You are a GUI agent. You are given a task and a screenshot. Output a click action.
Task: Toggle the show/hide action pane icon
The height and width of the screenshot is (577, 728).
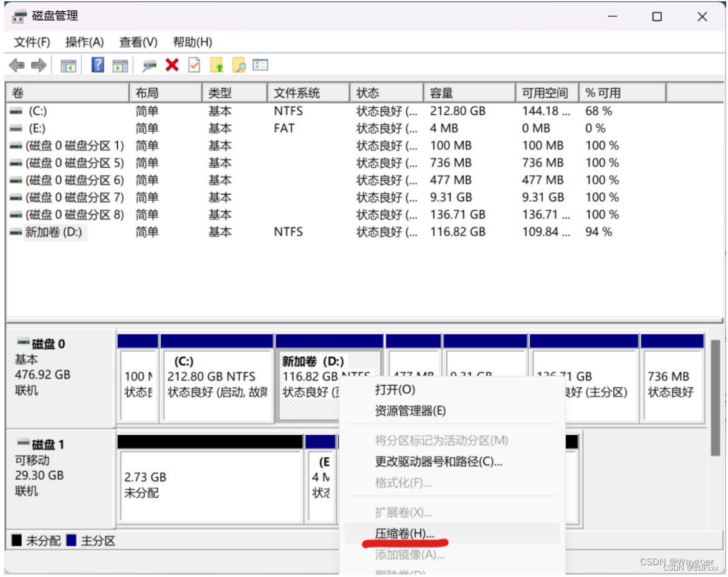pyautogui.click(x=120, y=66)
